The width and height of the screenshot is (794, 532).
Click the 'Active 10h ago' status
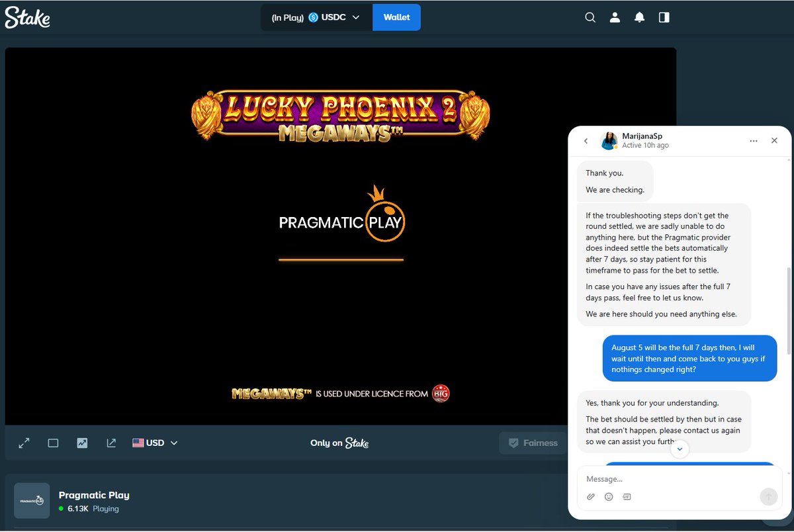(645, 146)
